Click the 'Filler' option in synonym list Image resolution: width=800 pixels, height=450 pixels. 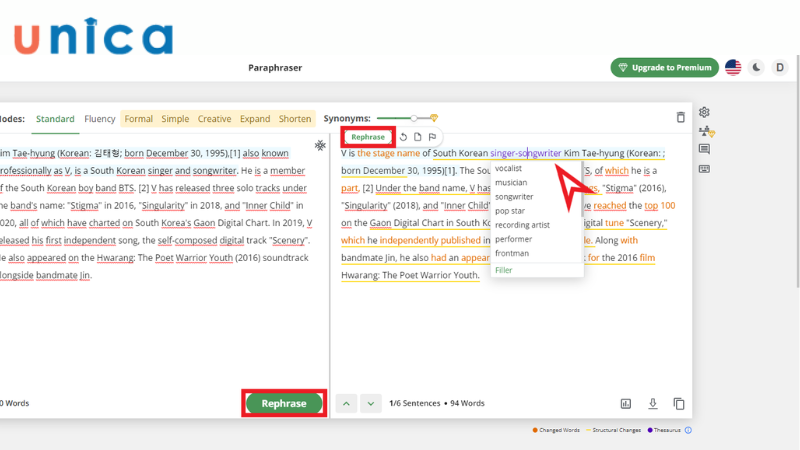point(503,270)
